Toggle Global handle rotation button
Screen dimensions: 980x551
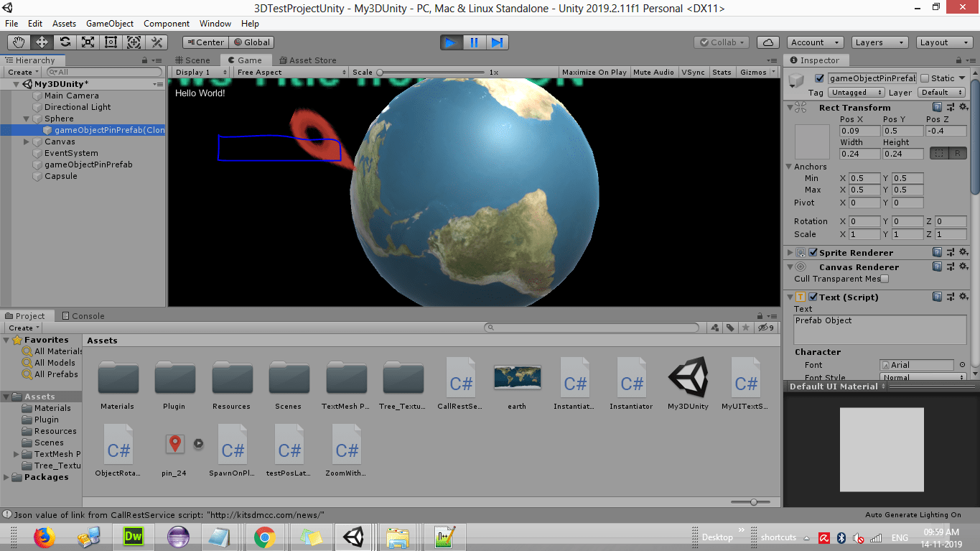point(251,42)
